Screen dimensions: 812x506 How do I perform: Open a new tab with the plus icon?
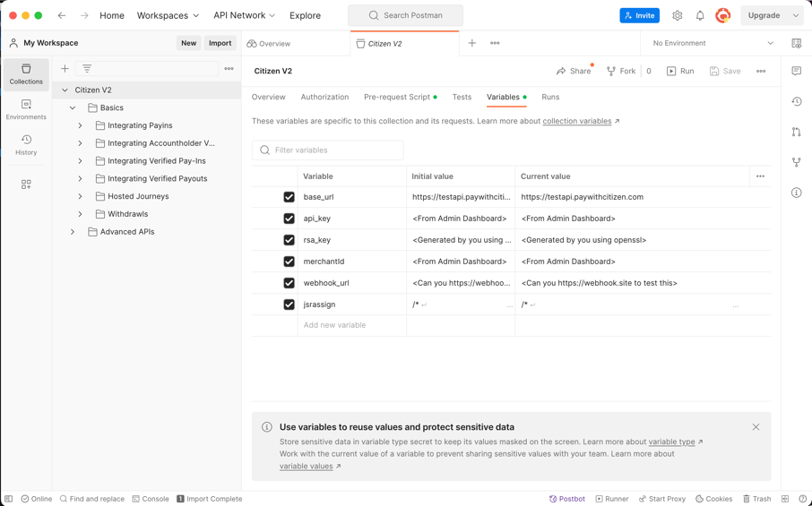[x=471, y=43]
